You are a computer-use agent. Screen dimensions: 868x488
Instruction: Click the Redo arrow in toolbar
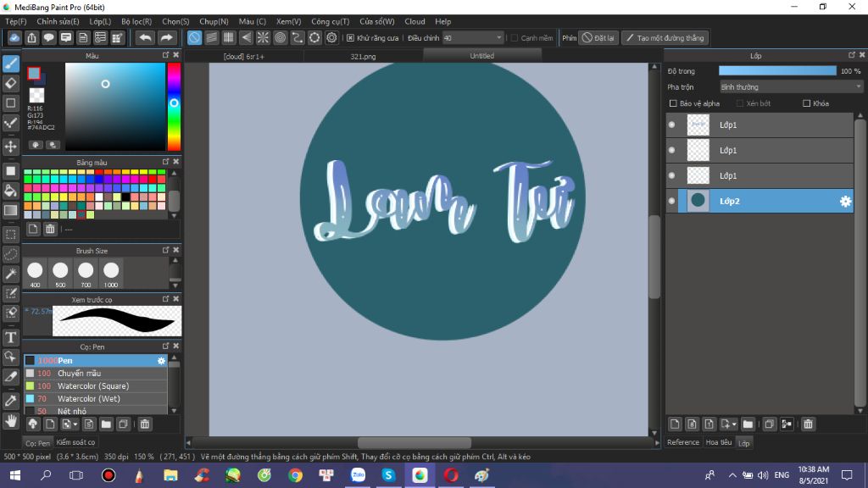point(167,38)
